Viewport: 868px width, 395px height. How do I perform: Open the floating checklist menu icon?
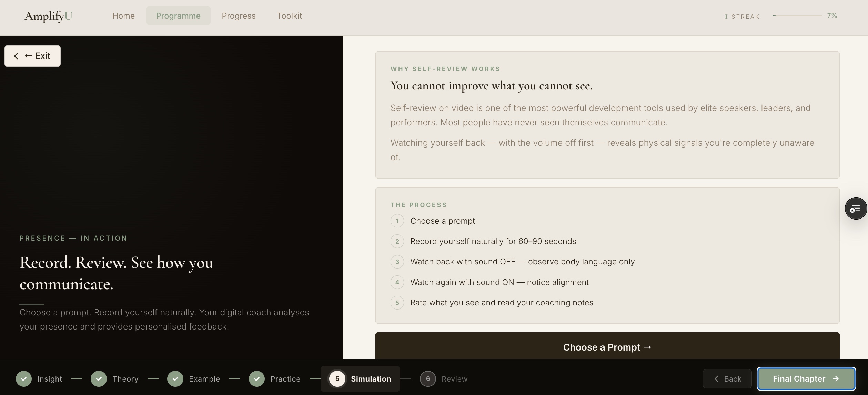[x=856, y=209]
